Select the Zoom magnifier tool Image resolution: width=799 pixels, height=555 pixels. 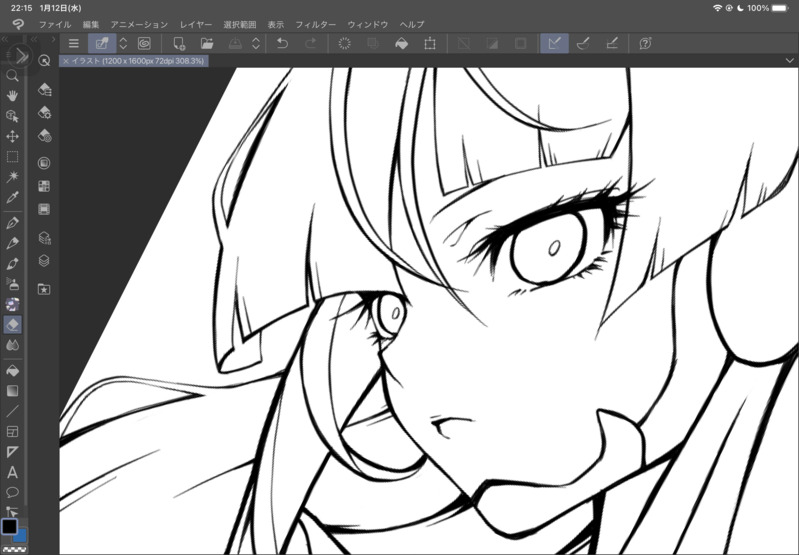point(12,76)
